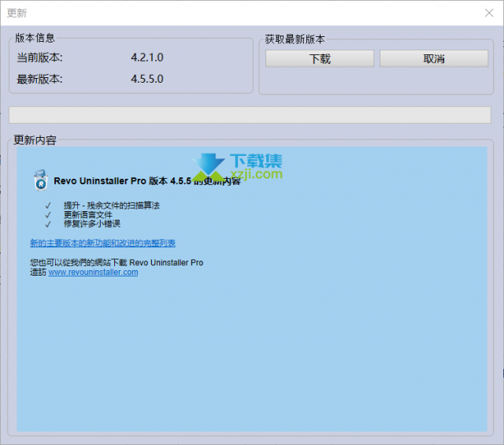Click the 当前版本 label
504x445 pixels.
(39, 57)
